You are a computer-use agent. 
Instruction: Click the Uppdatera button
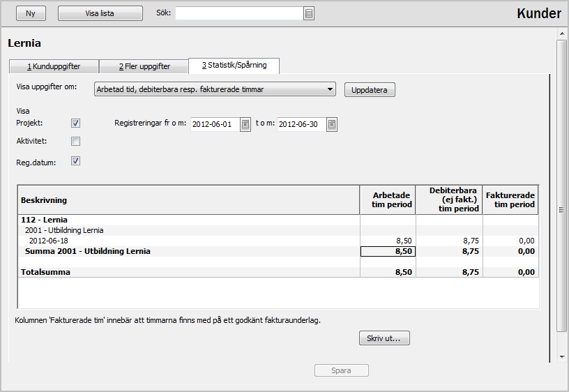370,90
